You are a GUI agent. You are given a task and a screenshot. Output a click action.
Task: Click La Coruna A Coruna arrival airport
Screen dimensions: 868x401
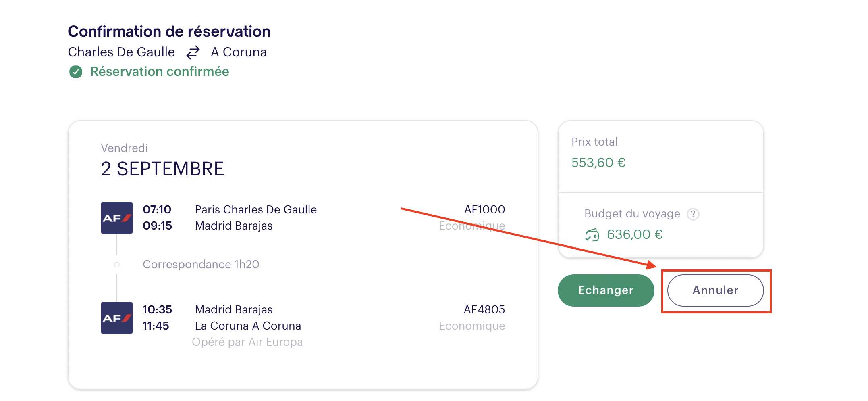point(248,326)
